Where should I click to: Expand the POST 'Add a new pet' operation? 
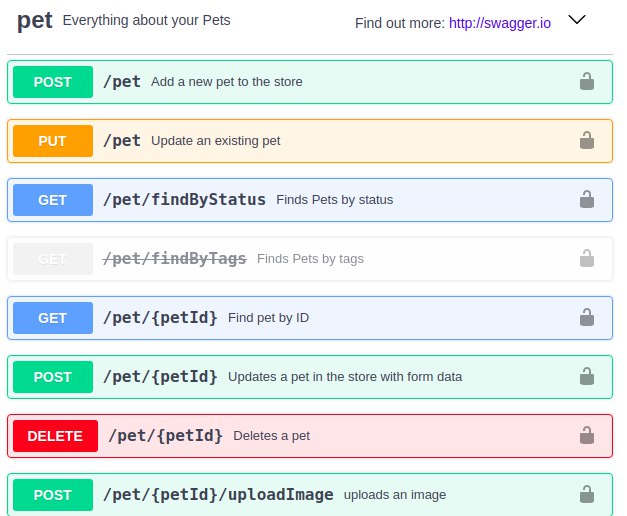click(x=310, y=82)
